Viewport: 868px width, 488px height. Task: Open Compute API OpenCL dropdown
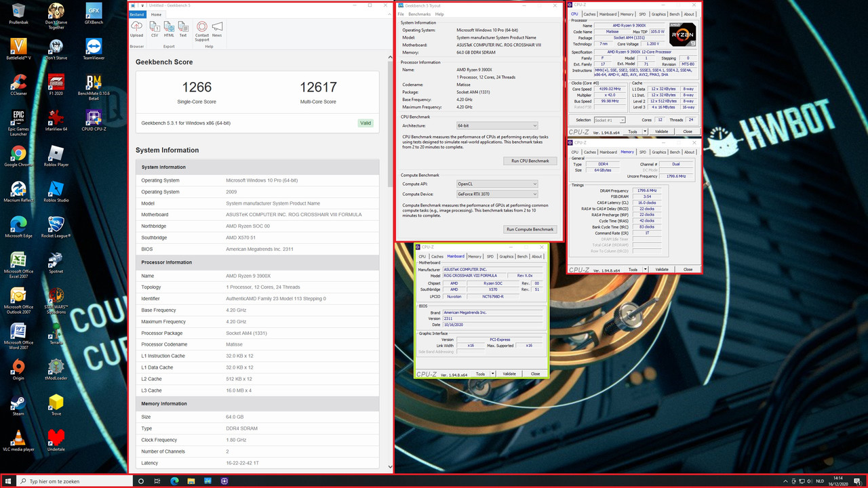click(497, 184)
